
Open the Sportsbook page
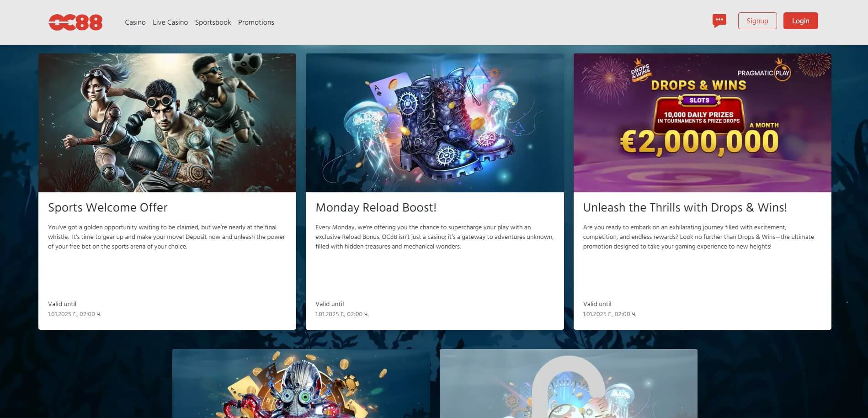213,22
